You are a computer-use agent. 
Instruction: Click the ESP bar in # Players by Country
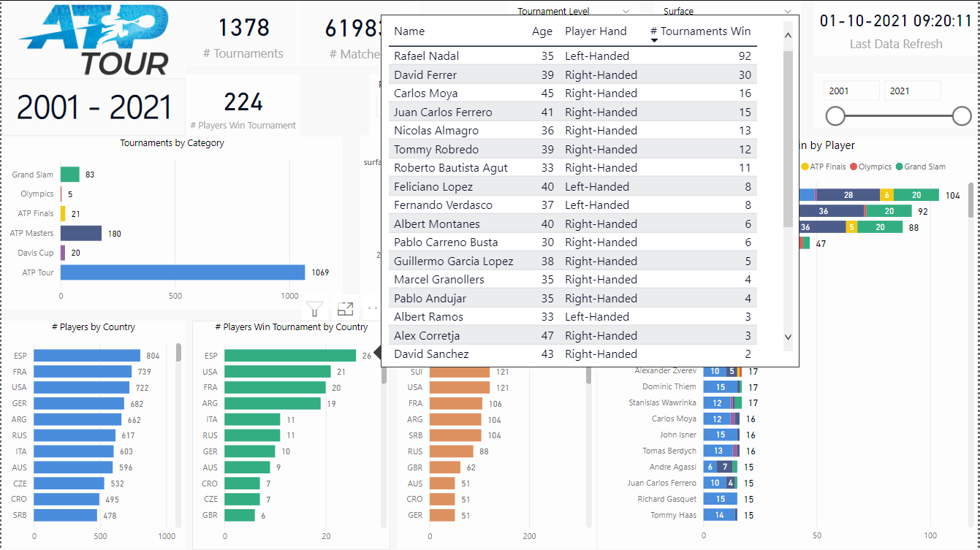click(x=88, y=355)
